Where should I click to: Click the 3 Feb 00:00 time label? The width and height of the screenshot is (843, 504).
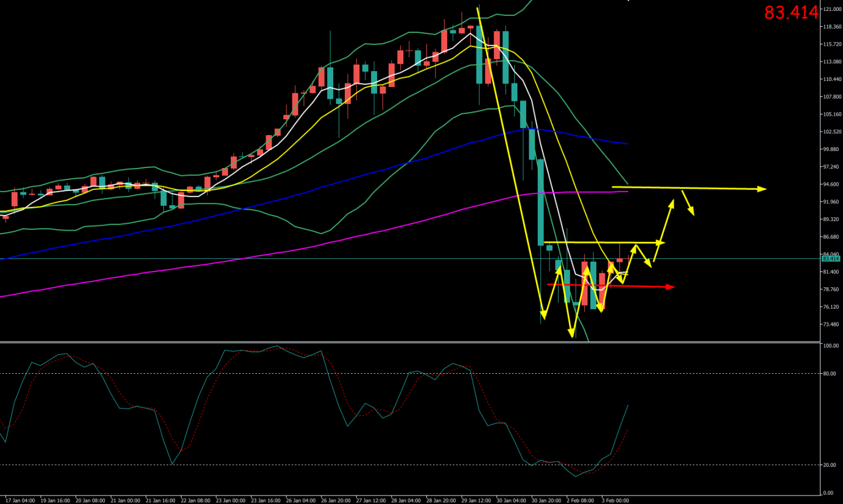click(616, 500)
